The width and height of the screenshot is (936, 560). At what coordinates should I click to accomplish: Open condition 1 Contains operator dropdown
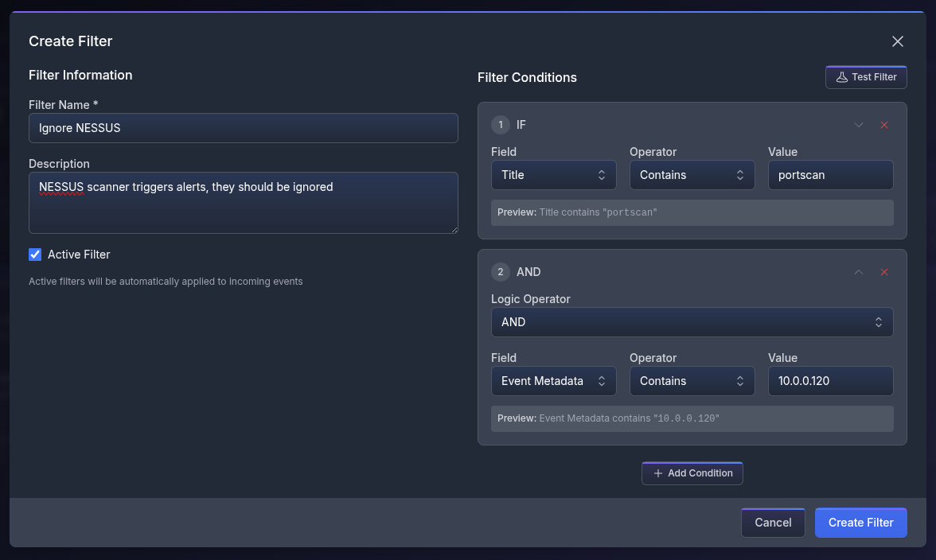click(x=692, y=175)
